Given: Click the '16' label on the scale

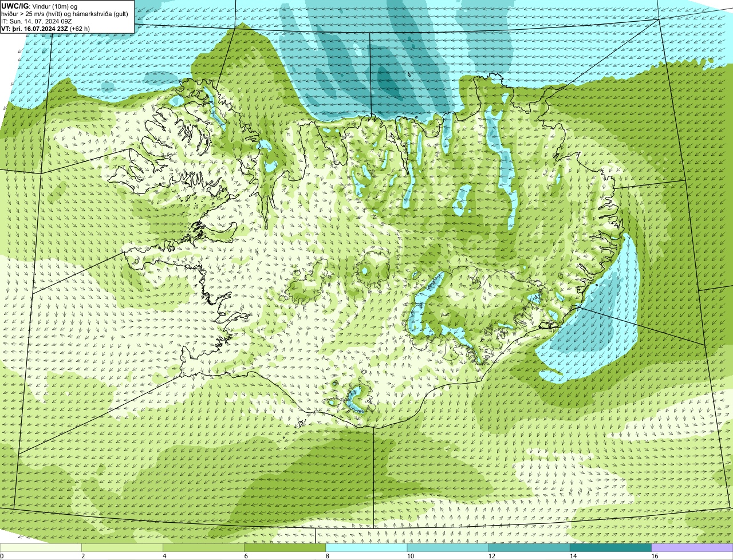Looking at the screenshot, I should pyautogui.click(x=654, y=555).
